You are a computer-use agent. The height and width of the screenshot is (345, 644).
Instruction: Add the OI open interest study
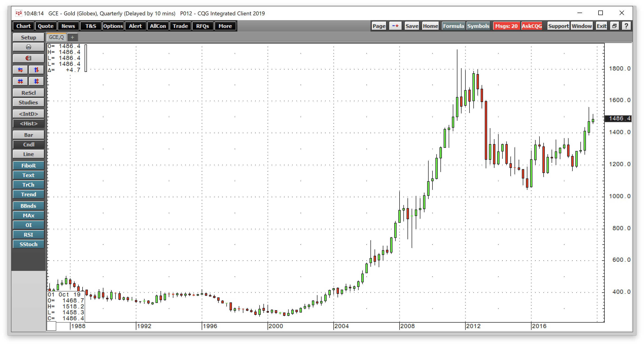29,225
